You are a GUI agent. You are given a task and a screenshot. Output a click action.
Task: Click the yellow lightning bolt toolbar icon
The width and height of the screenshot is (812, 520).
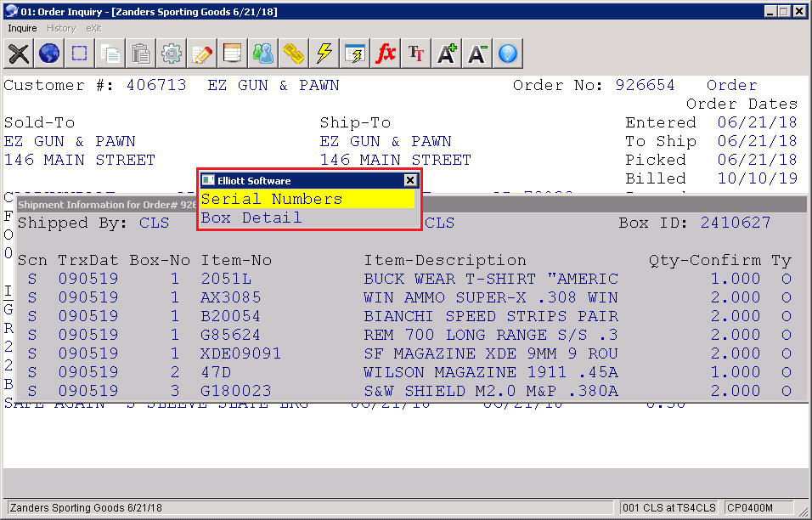324,54
